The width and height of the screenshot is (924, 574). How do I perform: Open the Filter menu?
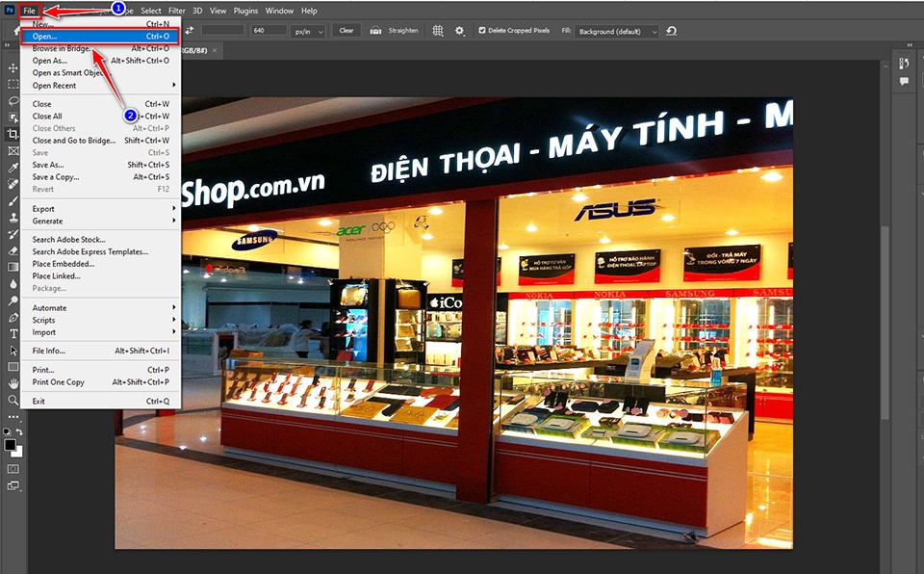click(176, 11)
